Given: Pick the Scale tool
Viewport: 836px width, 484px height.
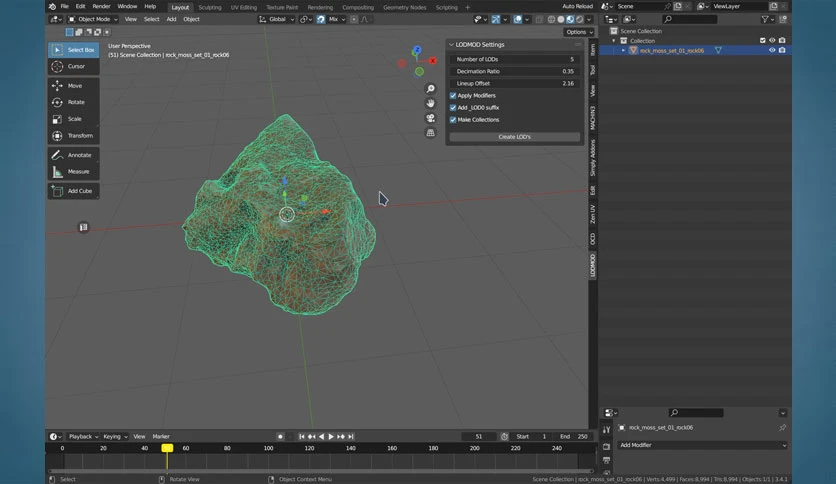Looking at the screenshot, I should (x=74, y=119).
